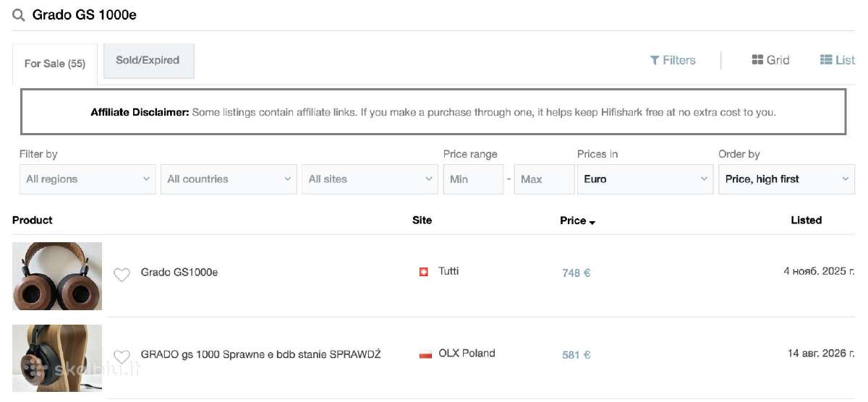Click the Listed column header
The width and height of the screenshot is (868, 402).
(806, 220)
